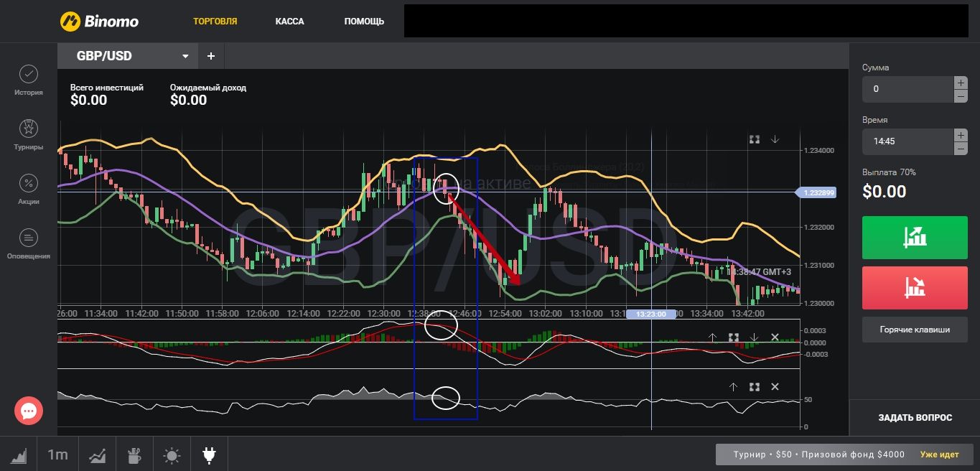
Task: Click the Время field showing 14:45
Action: point(907,141)
